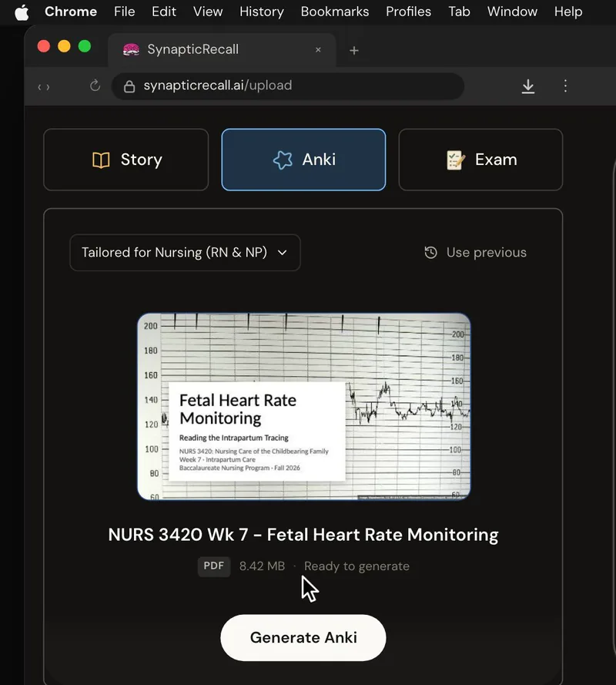The image size is (616, 685).
Task: Click the synapticrecall.ai/upload address bar
Action: point(288,86)
